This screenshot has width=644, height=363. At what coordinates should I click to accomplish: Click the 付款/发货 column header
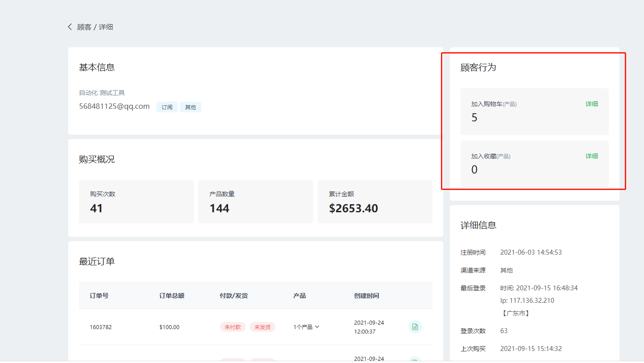234,296
